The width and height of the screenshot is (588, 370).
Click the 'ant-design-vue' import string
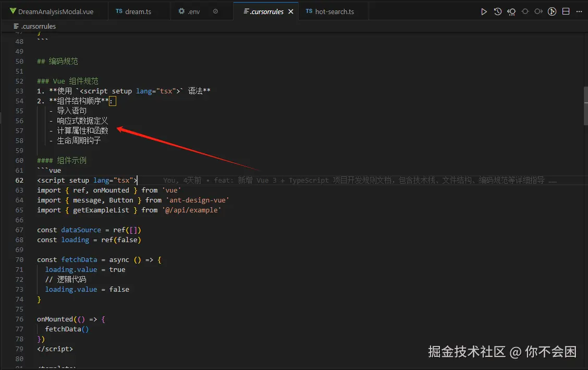(197, 200)
